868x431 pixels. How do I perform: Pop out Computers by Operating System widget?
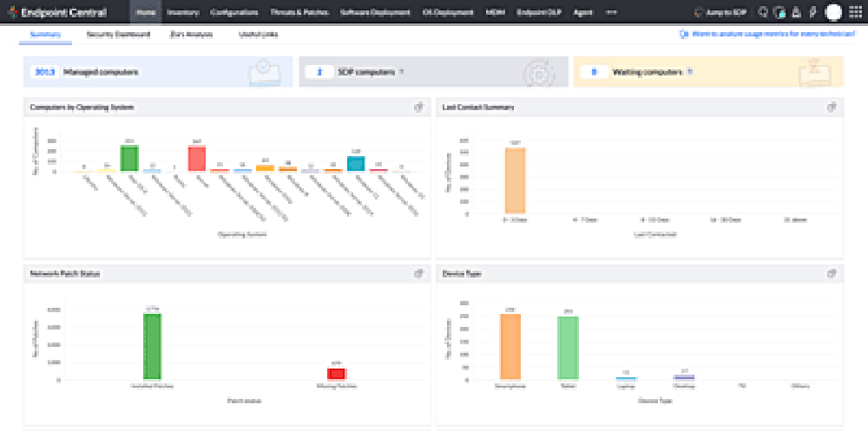[419, 108]
